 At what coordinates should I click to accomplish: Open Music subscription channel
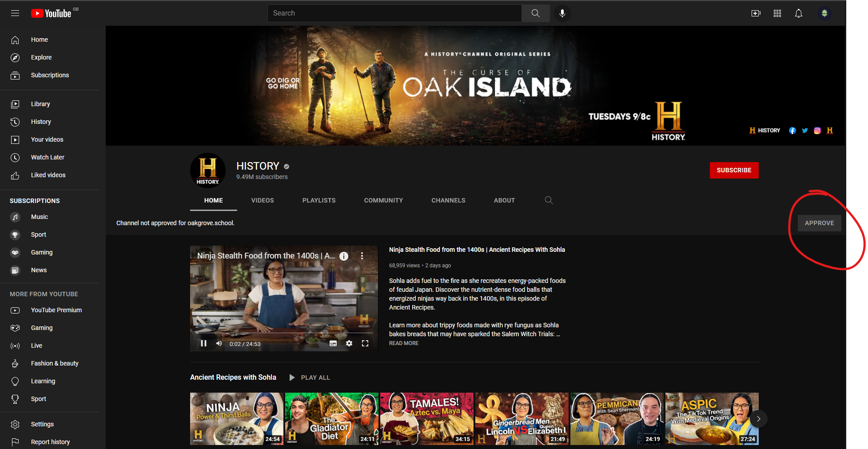coord(49,217)
